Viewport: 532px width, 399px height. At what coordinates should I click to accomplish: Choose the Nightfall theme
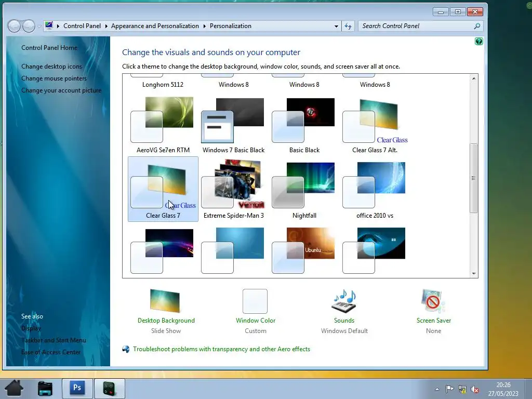pyautogui.click(x=304, y=189)
